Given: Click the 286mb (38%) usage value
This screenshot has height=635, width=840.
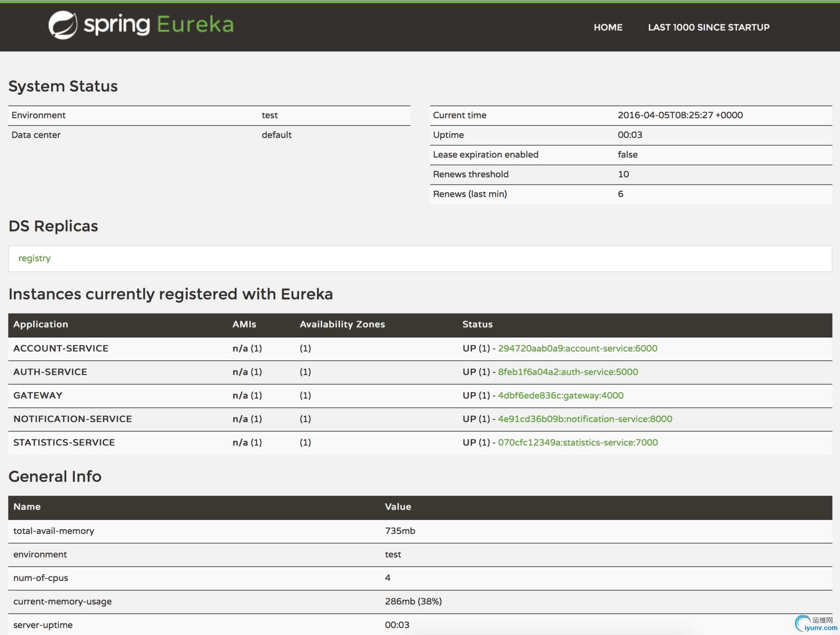Looking at the screenshot, I should coord(413,601).
